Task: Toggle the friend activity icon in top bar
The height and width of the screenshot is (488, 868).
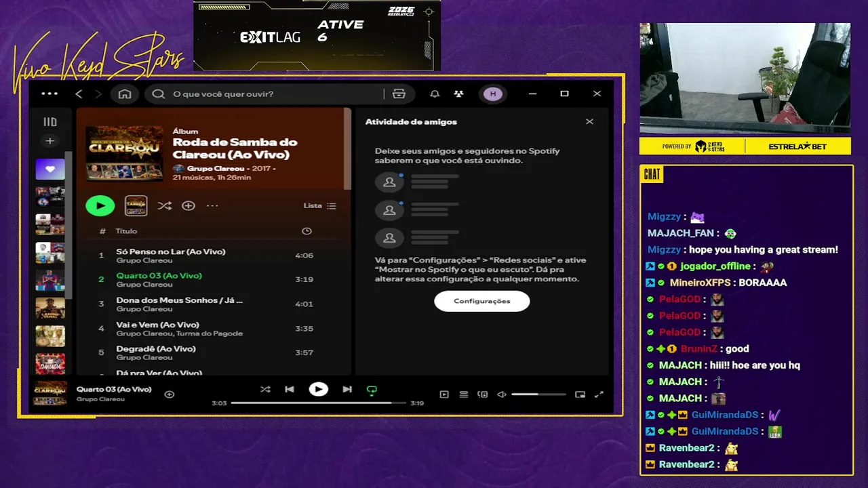Action: pos(459,94)
